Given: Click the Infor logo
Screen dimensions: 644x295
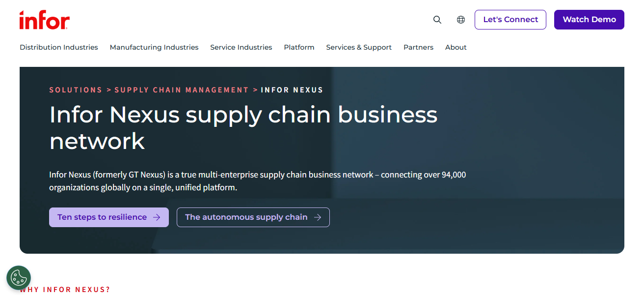Looking at the screenshot, I should [x=44, y=20].
